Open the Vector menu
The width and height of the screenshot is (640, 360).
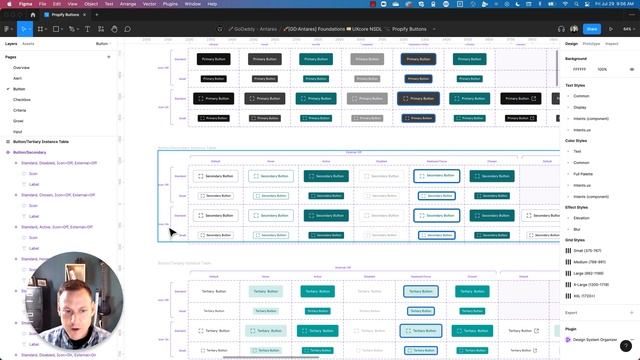(x=149, y=4)
